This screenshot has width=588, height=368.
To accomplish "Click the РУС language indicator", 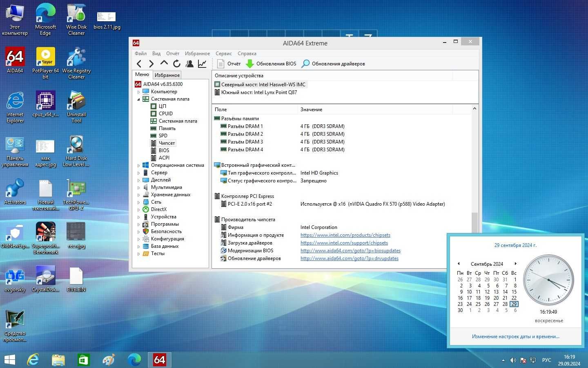I will [x=546, y=360].
